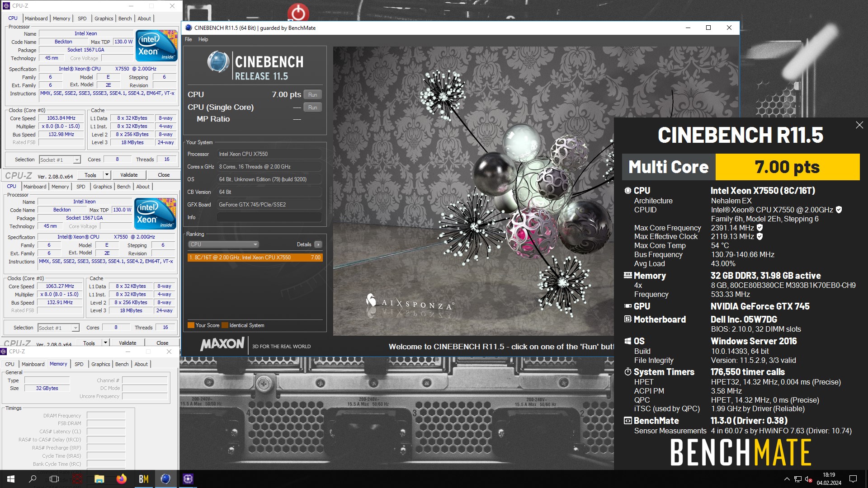Run the CPU (Single Core) test in Cinebench
868x488 pixels.
point(313,108)
